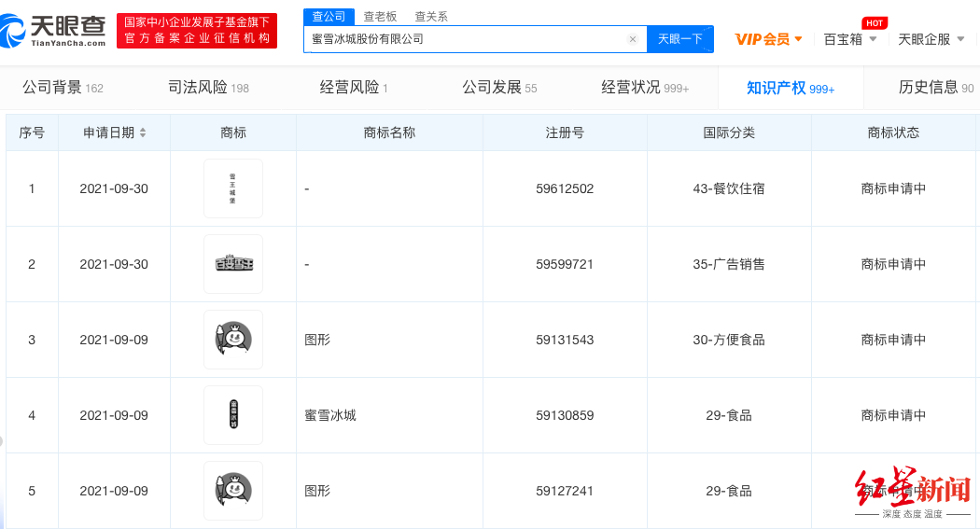View Snow King logo in row 3
The height and width of the screenshot is (529, 980).
point(232,340)
